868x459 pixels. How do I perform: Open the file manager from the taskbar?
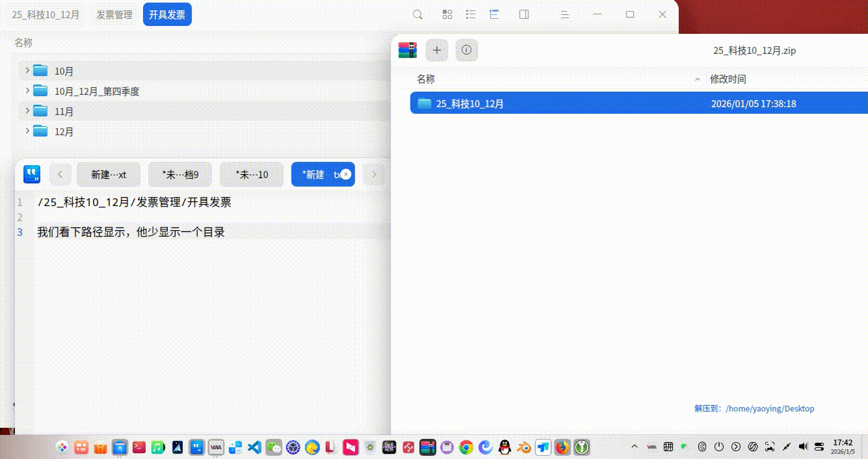point(119,447)
